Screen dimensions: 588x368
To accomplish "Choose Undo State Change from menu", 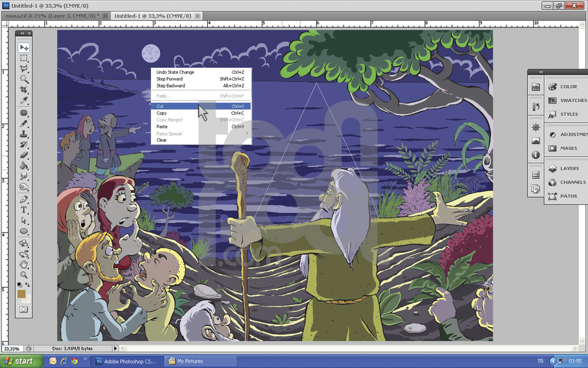I will 201,72.
